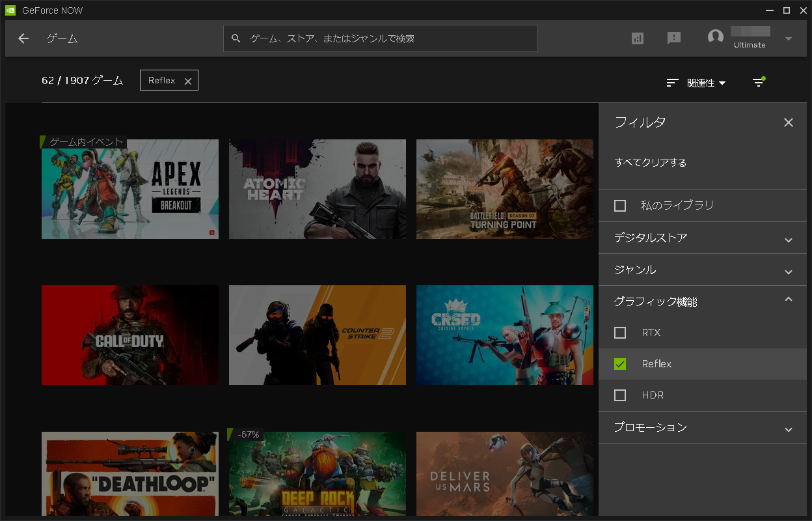Open the Apex Legends game thumbnail
The height and width of the screenshot is (521, 812).
(x=129, y=189)
